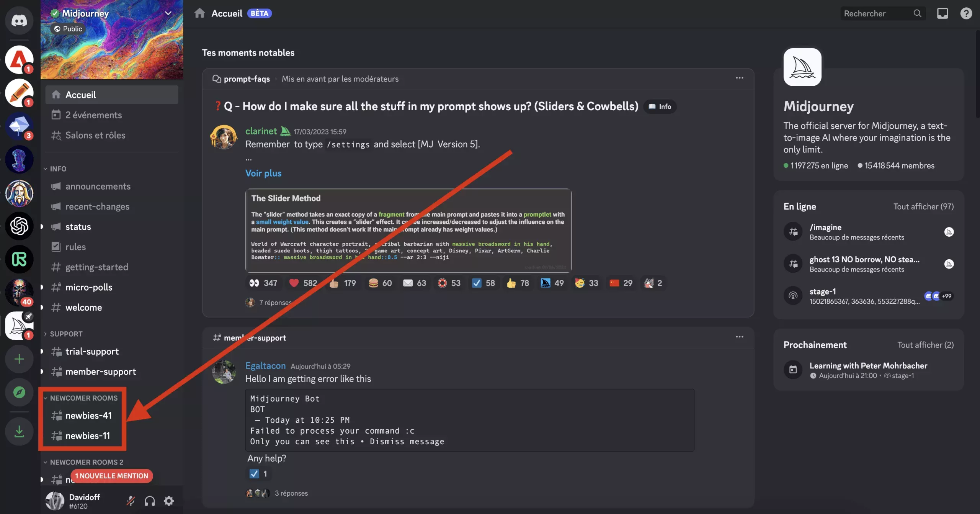This screenshot has width=980, height=514.
Task: Open options menu on prompt-faqs card
Action: 740,78
